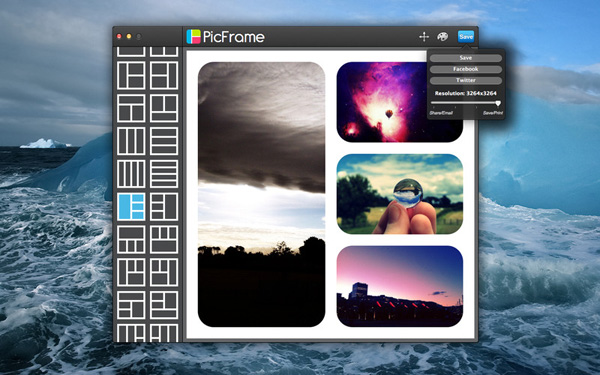Choose the four horizontal rows layout

coord(164,174)
